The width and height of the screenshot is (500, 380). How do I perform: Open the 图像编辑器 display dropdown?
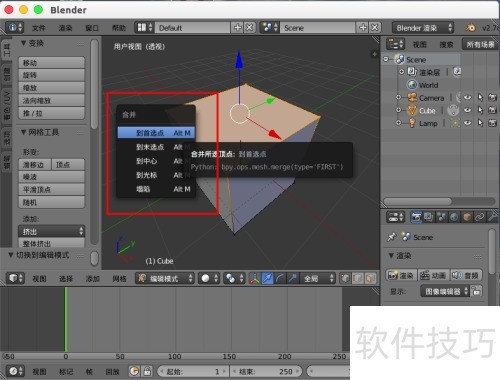pyautogui.click(x=446, y=291)
